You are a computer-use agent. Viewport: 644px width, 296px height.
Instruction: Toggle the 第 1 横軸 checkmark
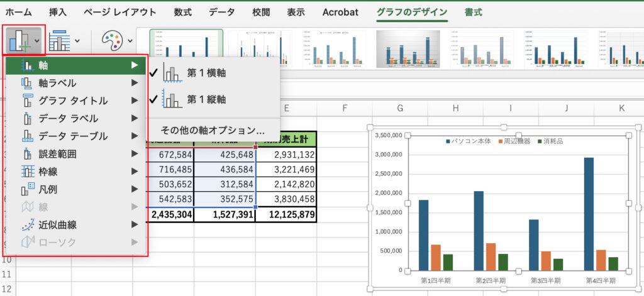[x=155, y=72]
